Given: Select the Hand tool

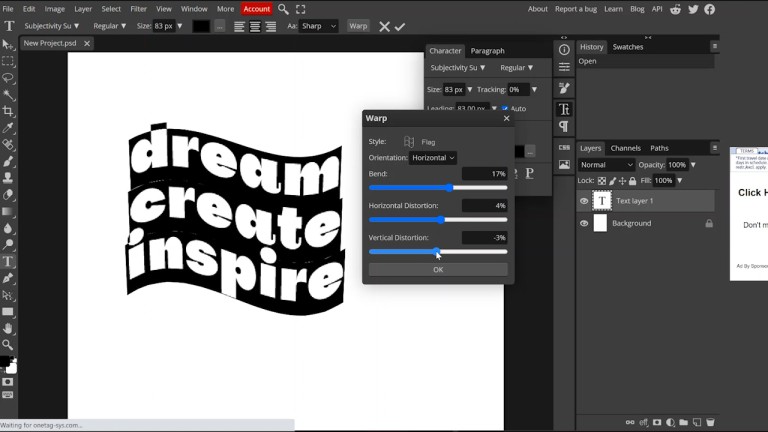Looking at the screenshot, I should tap(8, 328).
